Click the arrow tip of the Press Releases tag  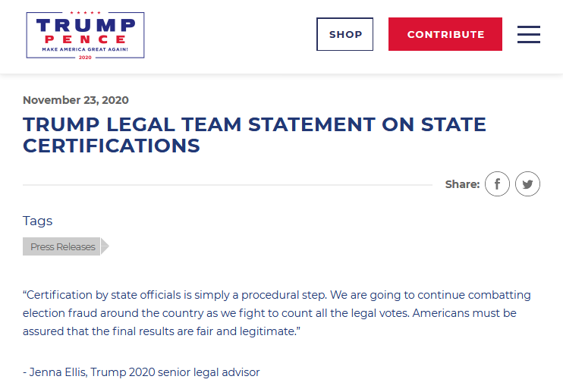click(x=105, y=246)
